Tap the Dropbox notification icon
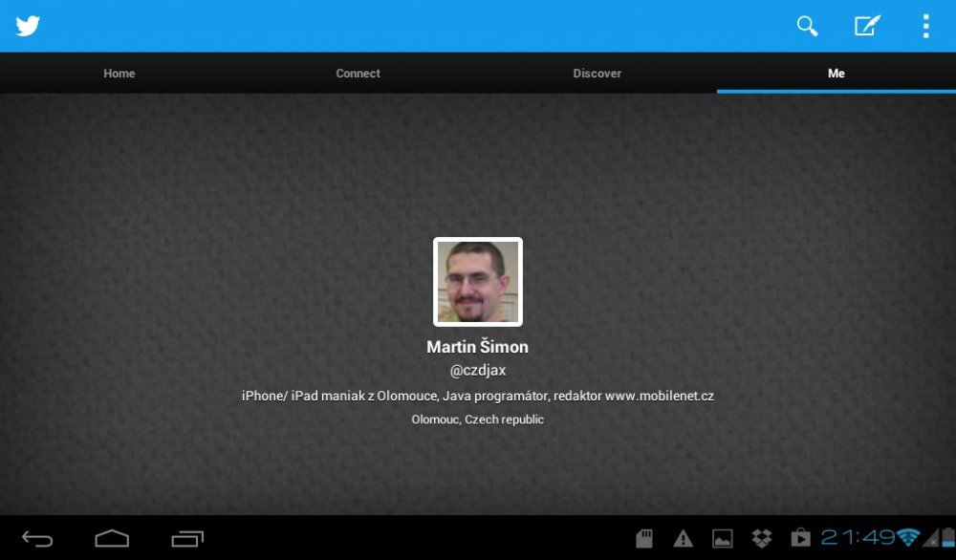956x560 pixels. point(762,539)
